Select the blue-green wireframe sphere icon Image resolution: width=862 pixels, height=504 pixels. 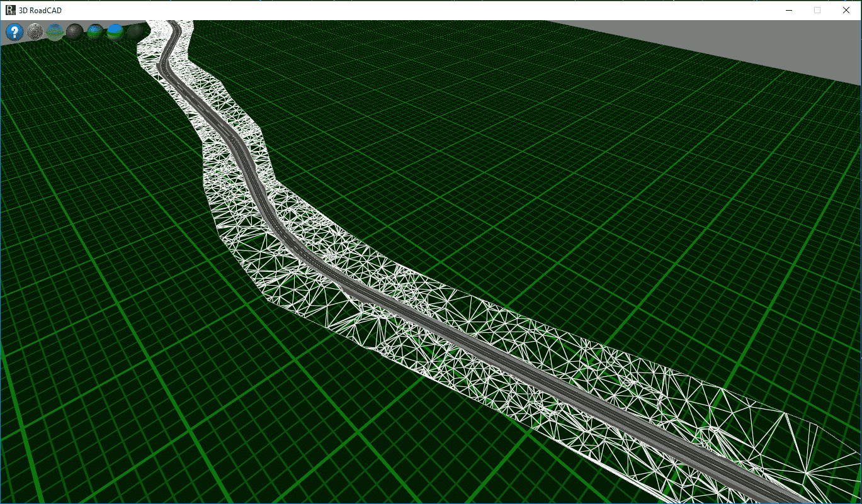tap(55, 32)
